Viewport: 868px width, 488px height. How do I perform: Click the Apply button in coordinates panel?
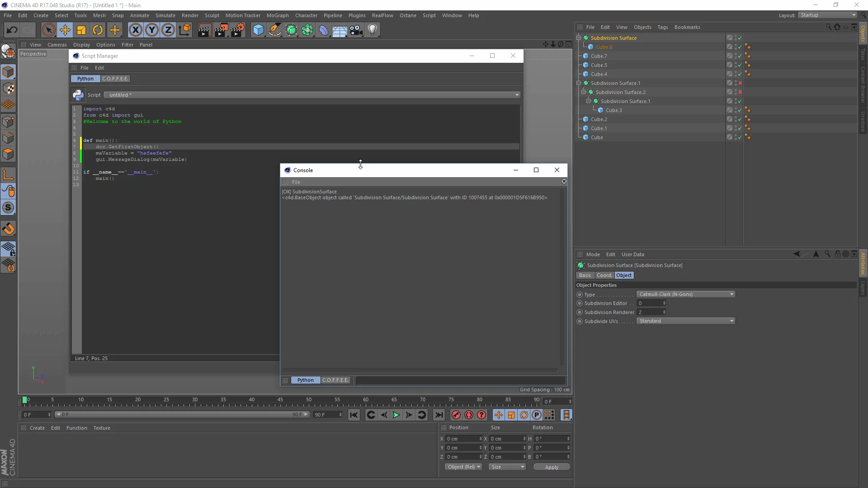click(x=552, y=467)
